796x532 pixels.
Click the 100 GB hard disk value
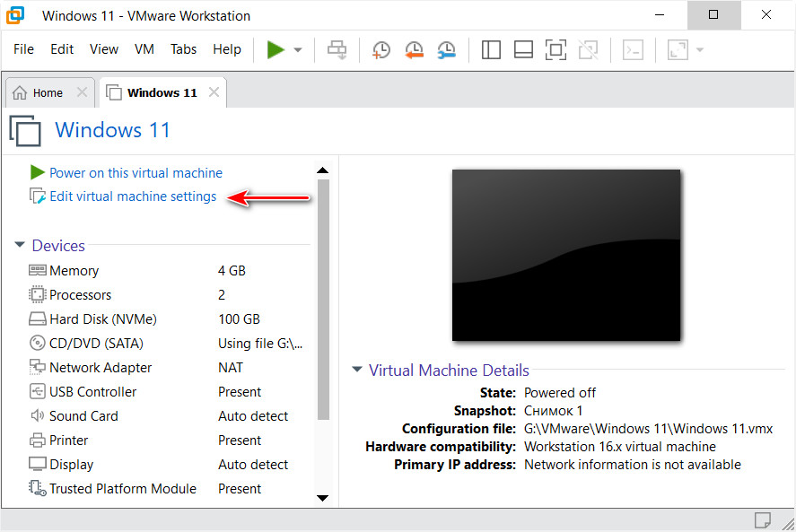tap(239, 319)
